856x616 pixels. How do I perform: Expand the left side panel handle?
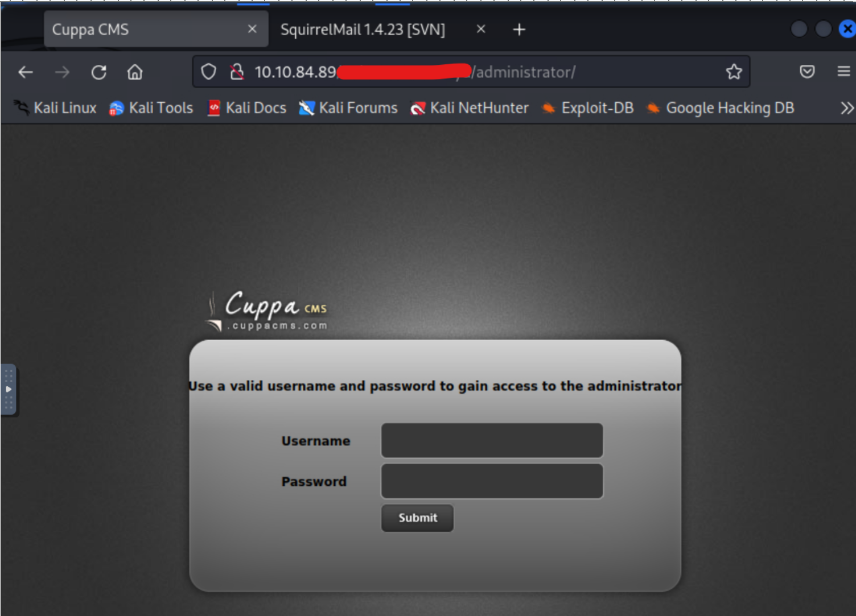(9, 390)
